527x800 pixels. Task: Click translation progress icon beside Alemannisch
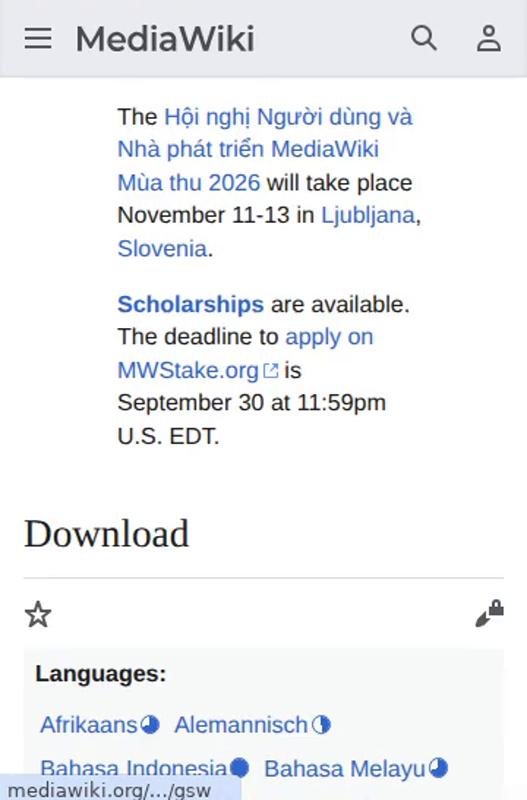point(321,724)
